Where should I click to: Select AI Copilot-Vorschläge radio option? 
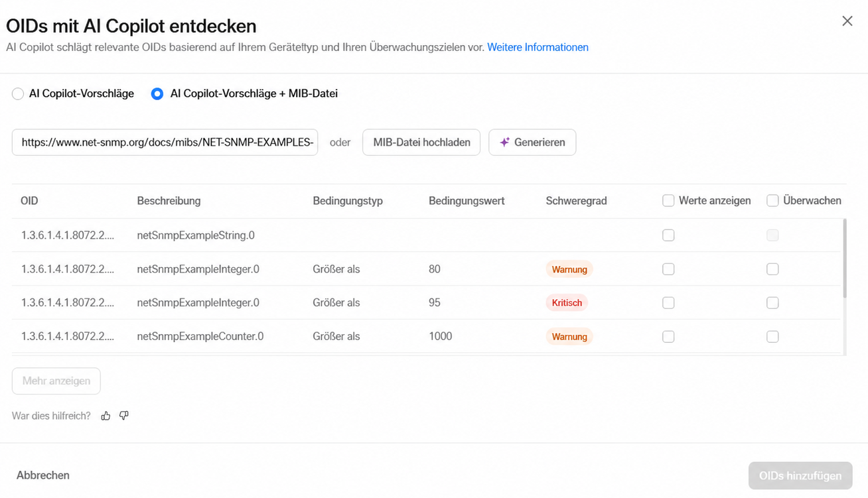click(x=18, y=94)
